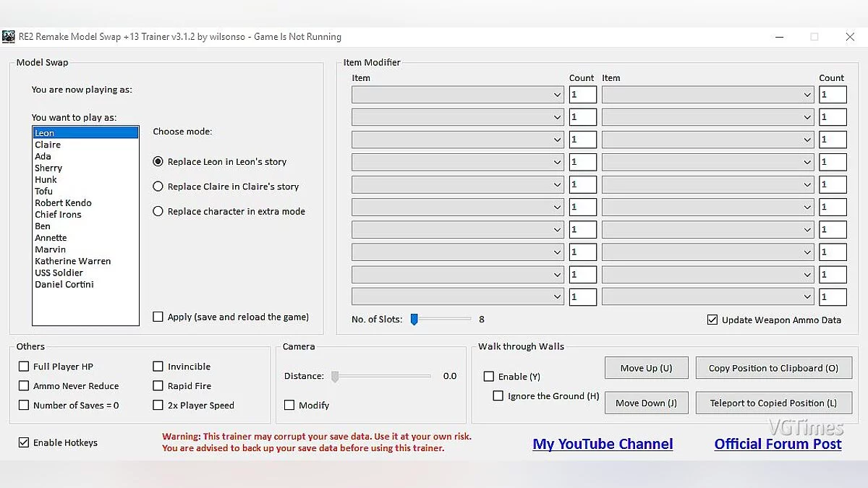Enable the Invincible checkbox
The width and height of the screenshot is (868, 488).
coord(158,367)
